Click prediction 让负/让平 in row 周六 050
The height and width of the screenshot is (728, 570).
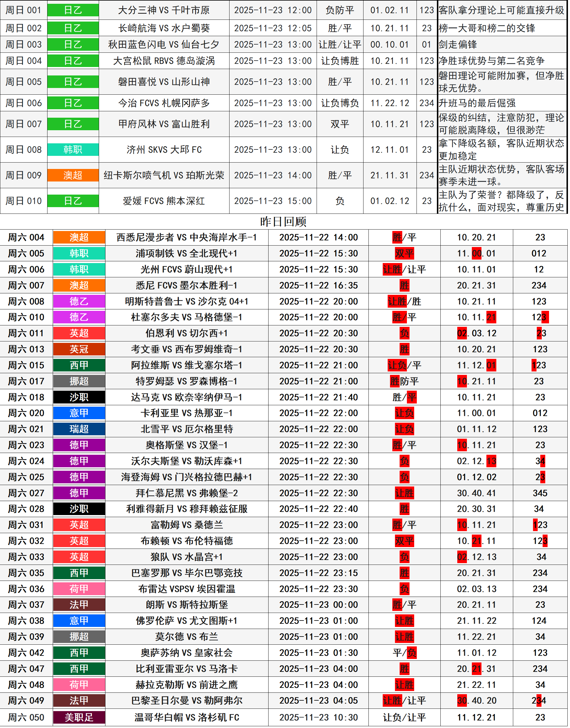[x=404, y=717]
